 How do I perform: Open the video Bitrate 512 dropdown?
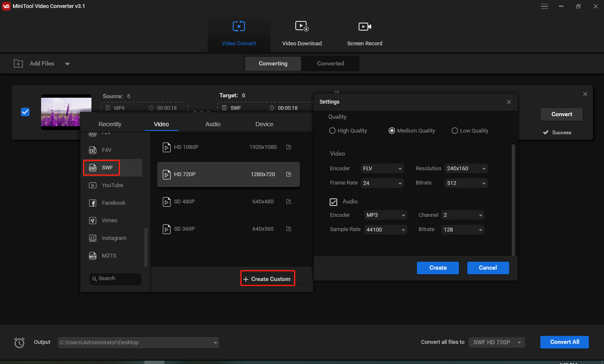click(x=466, y=183)
